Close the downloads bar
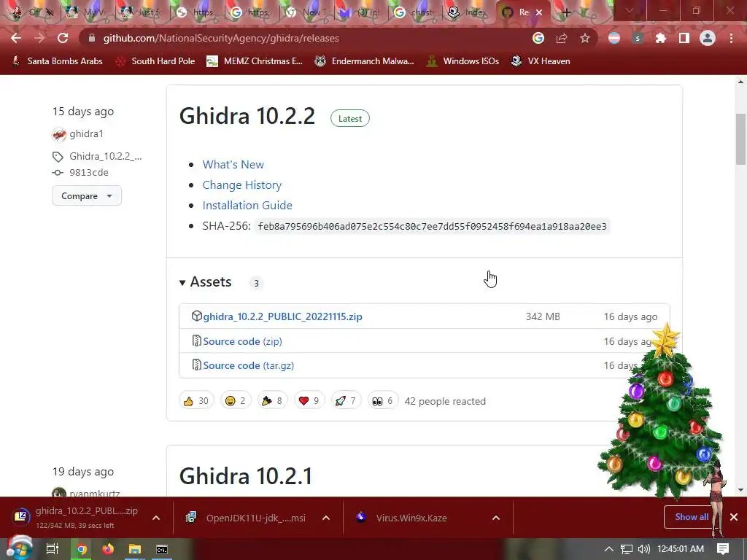Image resolution: width=747 pixels, height=560 pixels. click(734, 517)
